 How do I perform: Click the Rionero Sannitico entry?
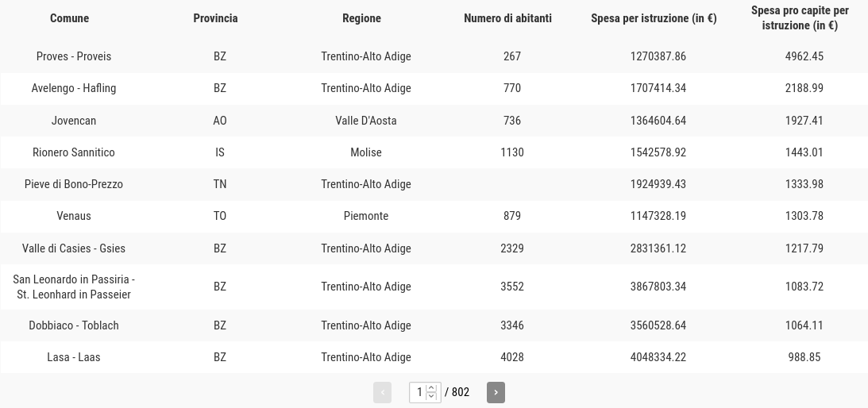pos(74,152)
